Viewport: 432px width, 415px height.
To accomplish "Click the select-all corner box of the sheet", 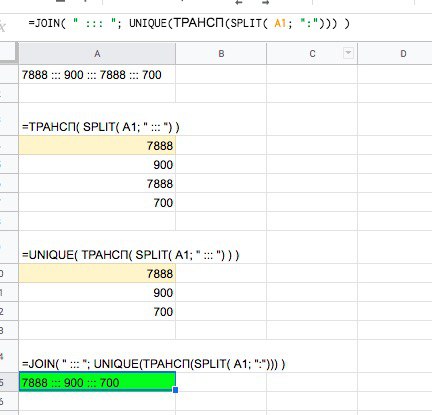I will pos(8,53).
